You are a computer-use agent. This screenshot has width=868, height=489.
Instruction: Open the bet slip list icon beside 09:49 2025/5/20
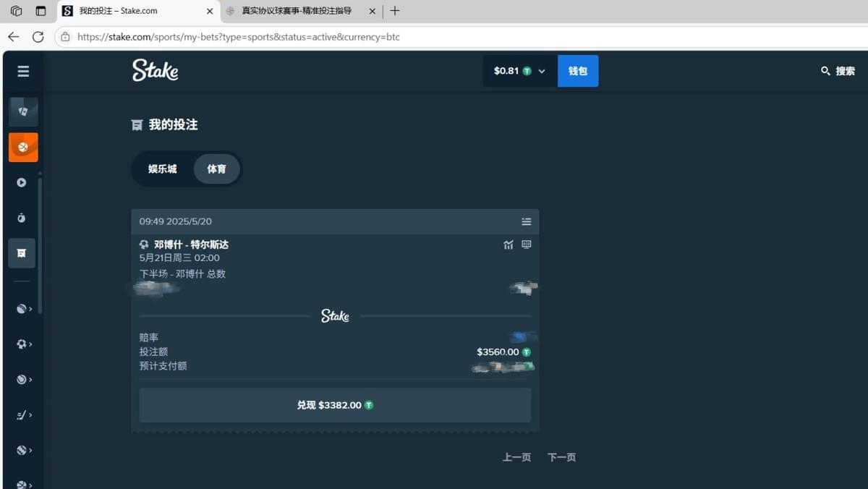pyautogui.click(x=526, y=221)
